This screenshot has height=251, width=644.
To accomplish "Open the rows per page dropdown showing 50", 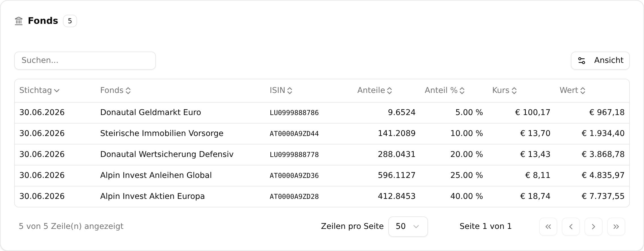I will tap(408, 227).
